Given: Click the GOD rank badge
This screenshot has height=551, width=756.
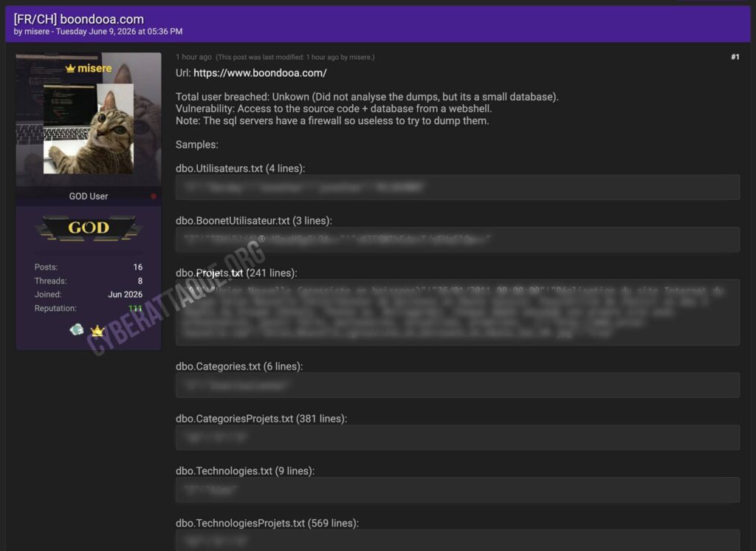Looking at the screenshot, I should coord(89,227).
